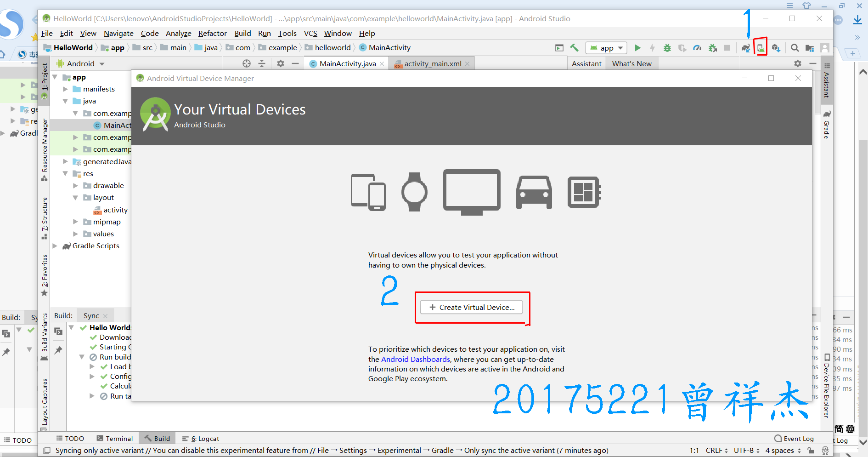Click the Run with Coverage icon
Viewport: 868px width, 457px height.
682,48
